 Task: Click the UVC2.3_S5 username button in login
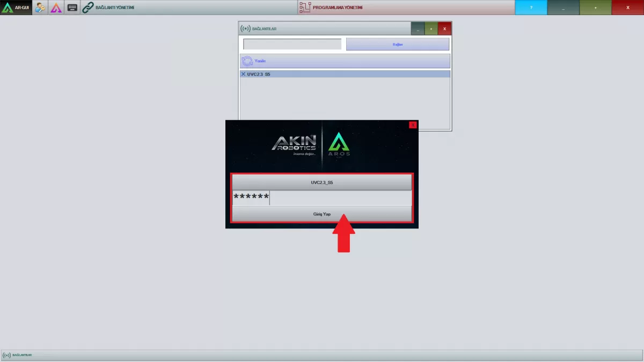tap(321, 183)
